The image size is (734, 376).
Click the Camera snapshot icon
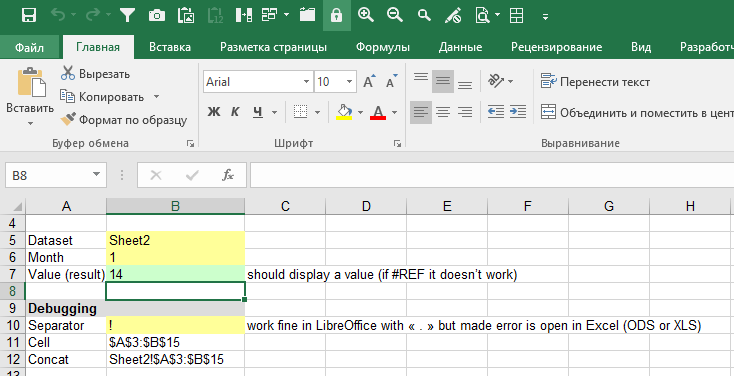(x=156, y=15)
